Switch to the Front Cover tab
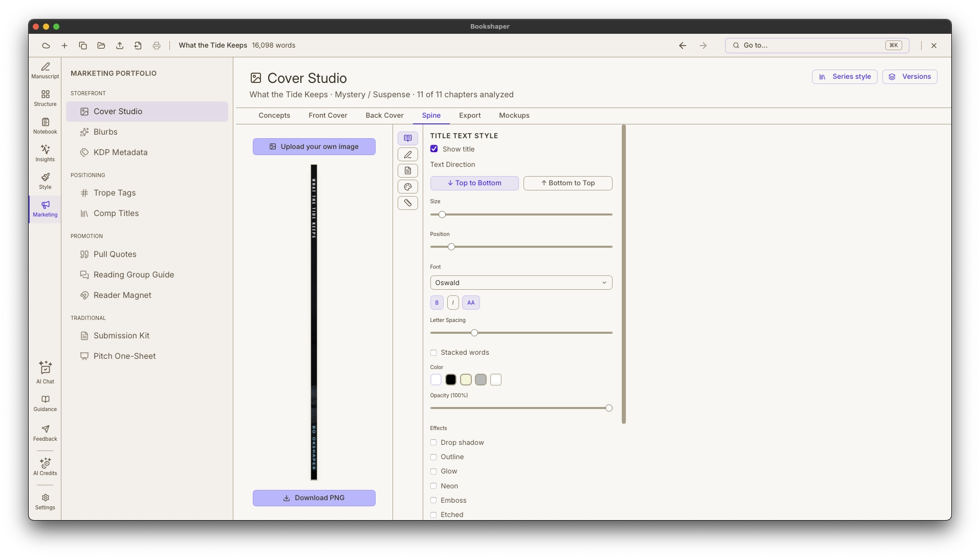Image resolution: width=980 pixels, height=558 pixels. [x=328, y=116]
